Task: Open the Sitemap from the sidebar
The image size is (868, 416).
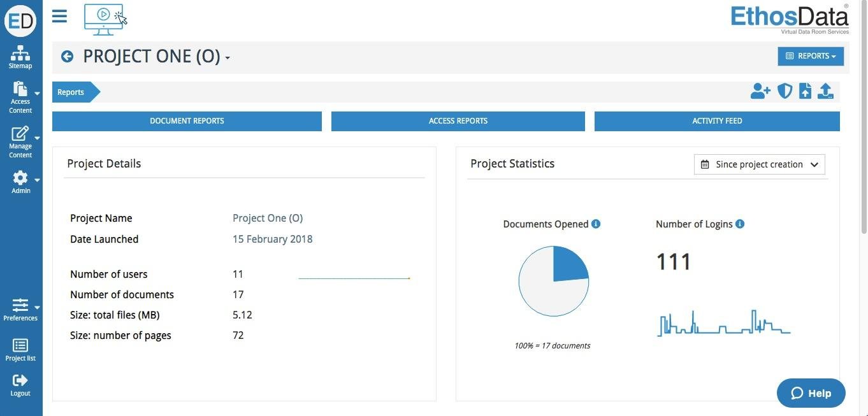Action: point(20,56)
